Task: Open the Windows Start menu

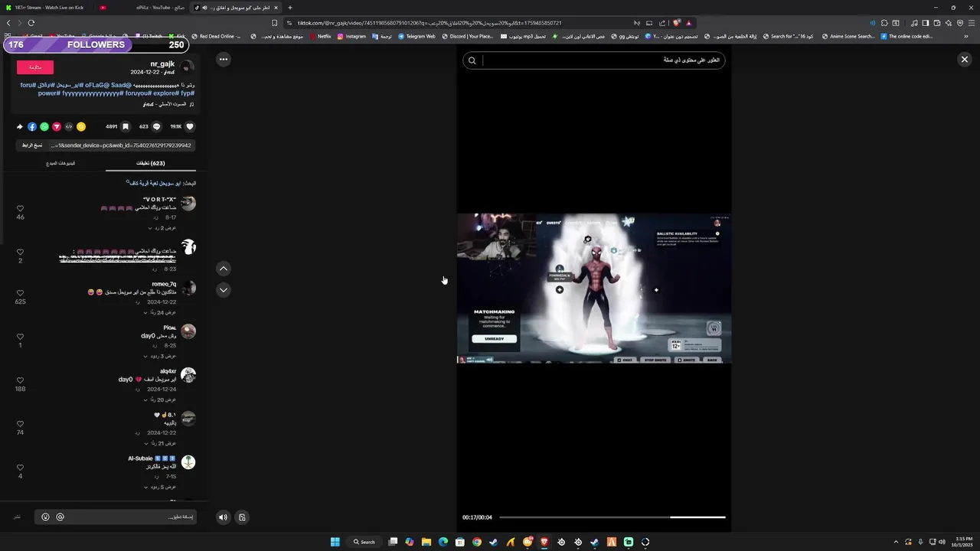Action: click(x=335, y=542)
